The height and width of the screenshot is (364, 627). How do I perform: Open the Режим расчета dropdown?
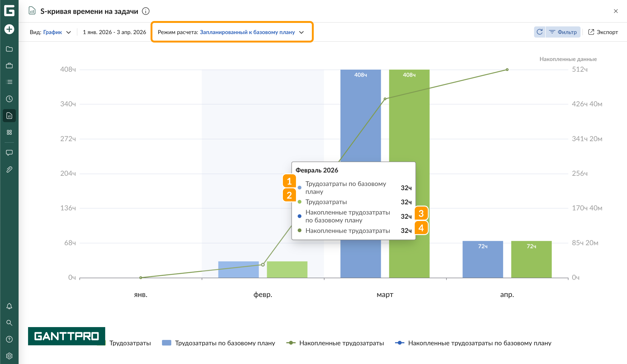coord(231,32)
